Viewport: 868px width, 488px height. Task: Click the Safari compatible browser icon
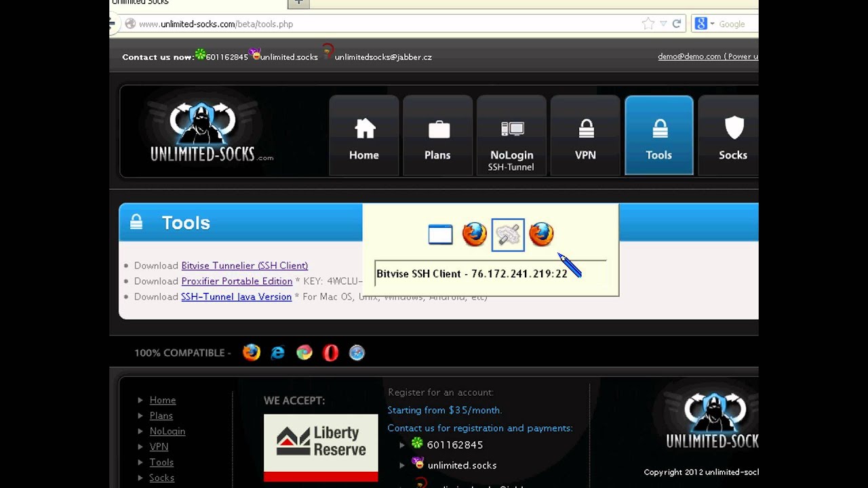pyautogui.click(x=357, y=352)
